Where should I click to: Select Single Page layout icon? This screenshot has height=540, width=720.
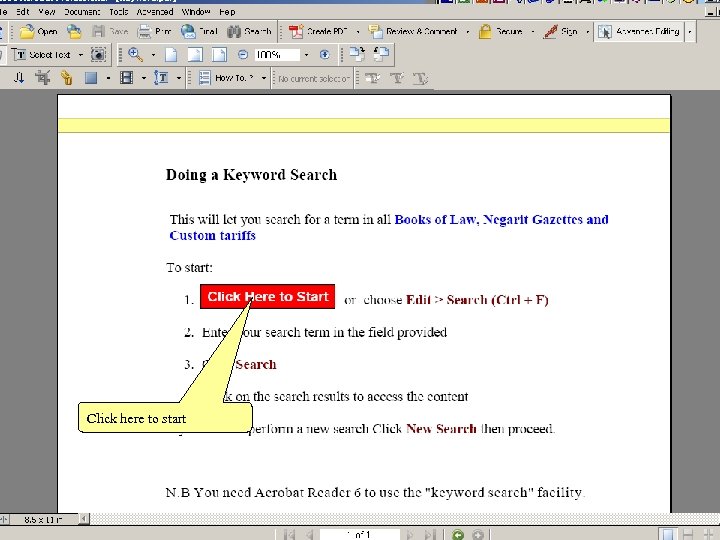pyautogui.click(x=668, y=534)
